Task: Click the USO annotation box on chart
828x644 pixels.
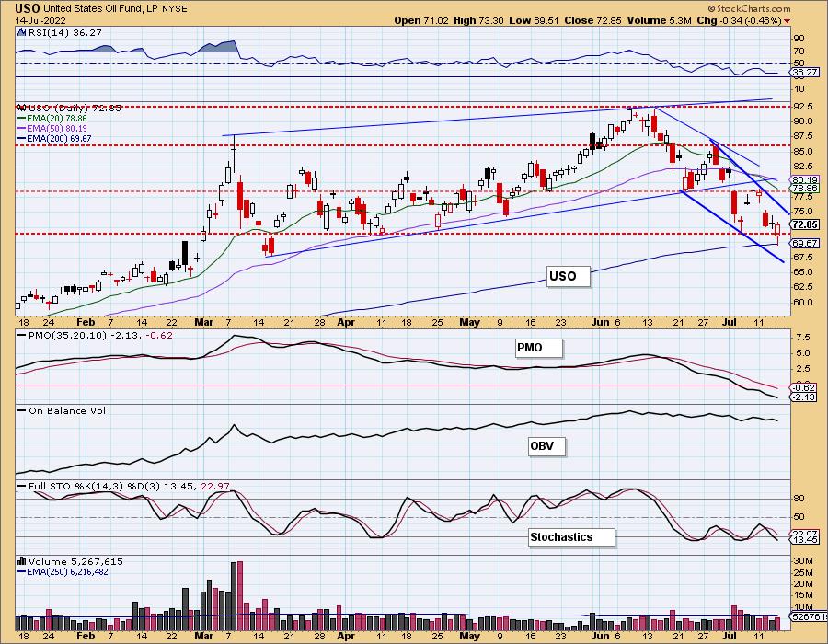Action: (568, 276)
